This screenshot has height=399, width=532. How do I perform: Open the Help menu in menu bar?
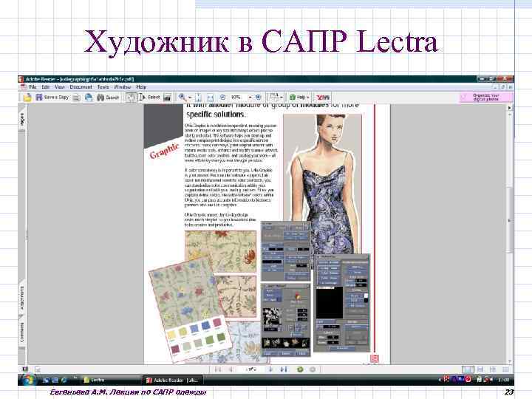(141, 87)
